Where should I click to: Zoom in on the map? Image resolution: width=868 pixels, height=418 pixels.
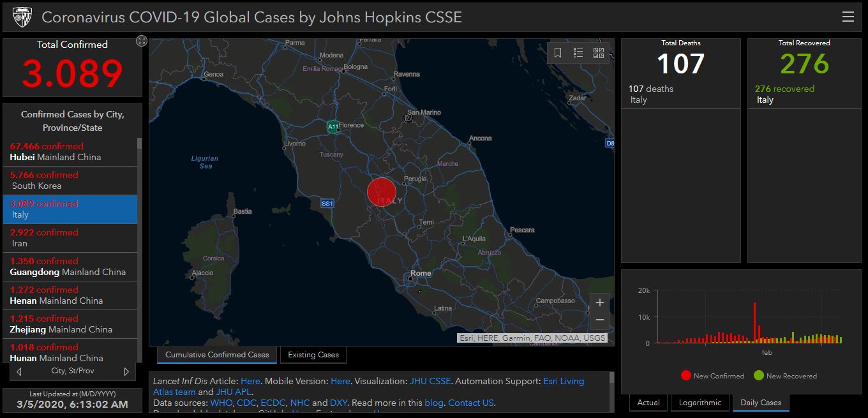599,302
